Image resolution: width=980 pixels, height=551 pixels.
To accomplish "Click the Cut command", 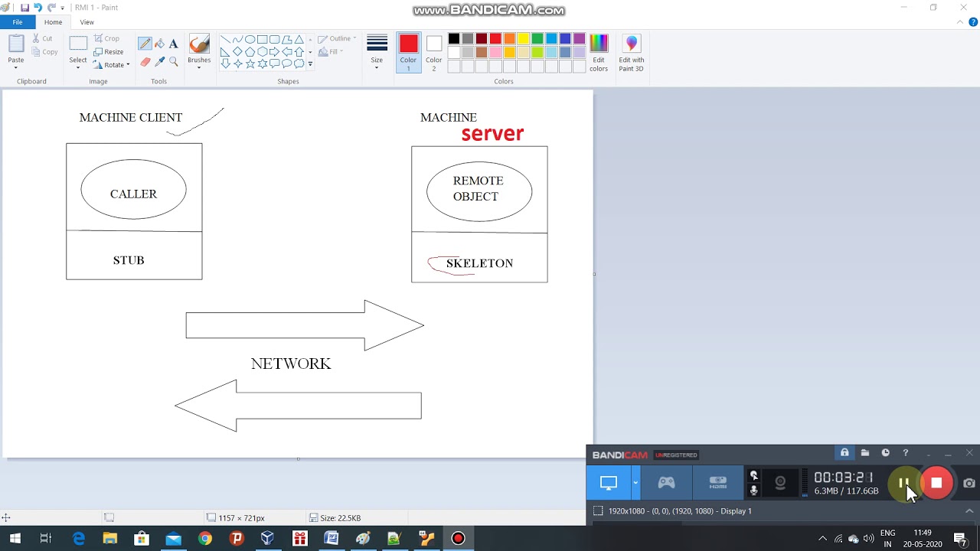I will (x=42, y=38).
